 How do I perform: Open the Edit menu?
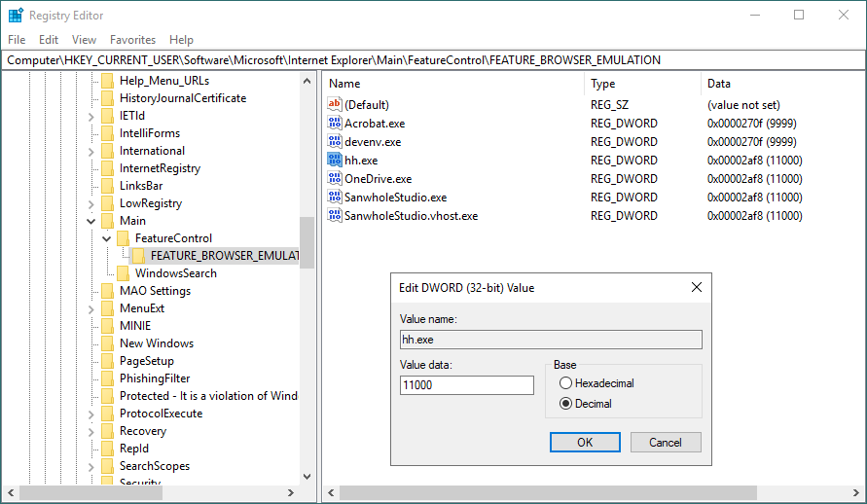(x=49, y=40)
